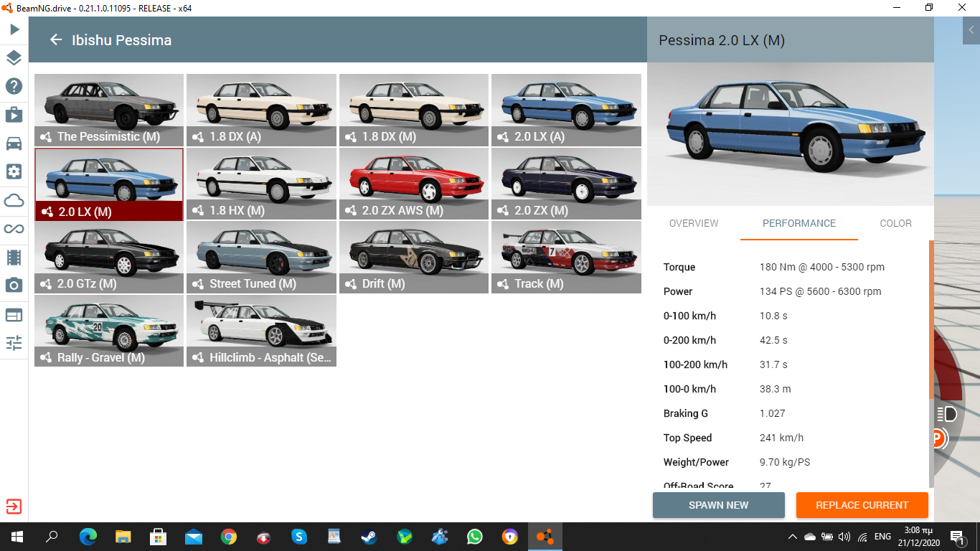The image size is (980, 551).
Task: Click the red Exit icon in sidebar
Action: pyautogui.click(x=14, y=507)
